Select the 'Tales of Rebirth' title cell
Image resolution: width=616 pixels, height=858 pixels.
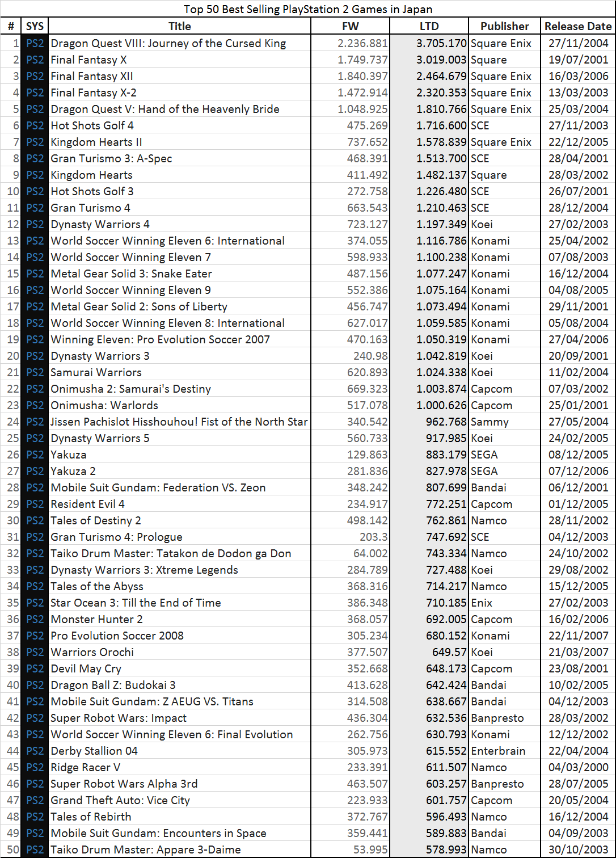pyautogui.click(x=91, y=817)
